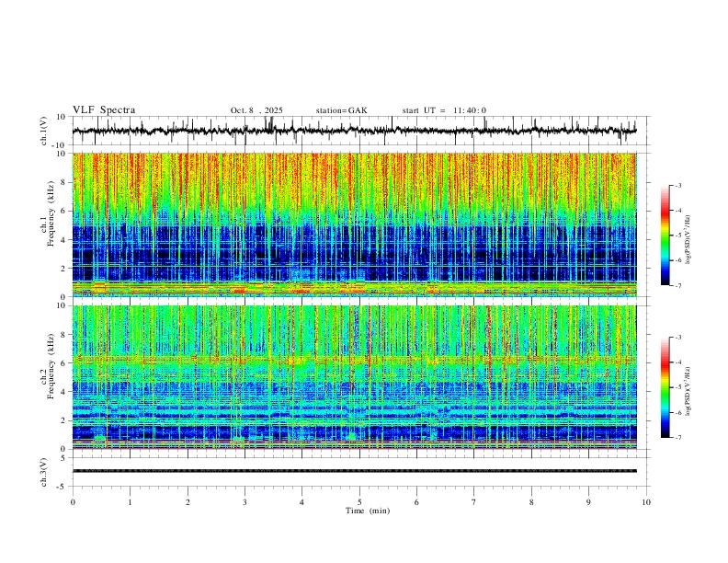Viewport: 728px width, 563px height.
Task: Click the ch.1 voltage waveform trace
Action: point(354,131)
